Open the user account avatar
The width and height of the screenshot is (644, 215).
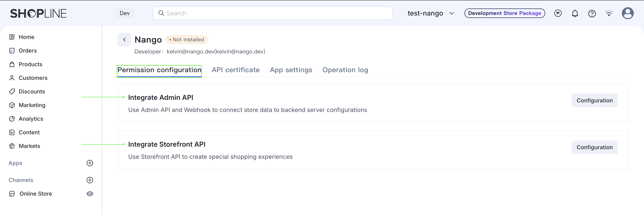[x=628, y=13]
